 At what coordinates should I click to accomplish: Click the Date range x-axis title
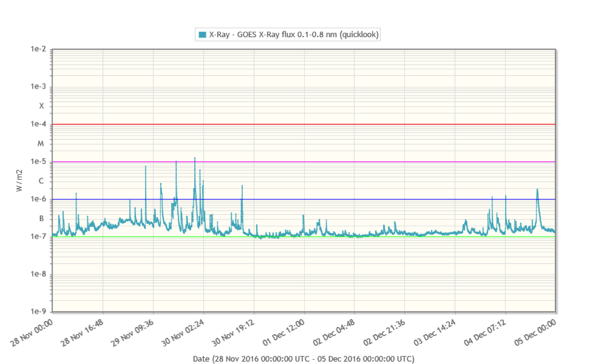[x=303, y=359]
